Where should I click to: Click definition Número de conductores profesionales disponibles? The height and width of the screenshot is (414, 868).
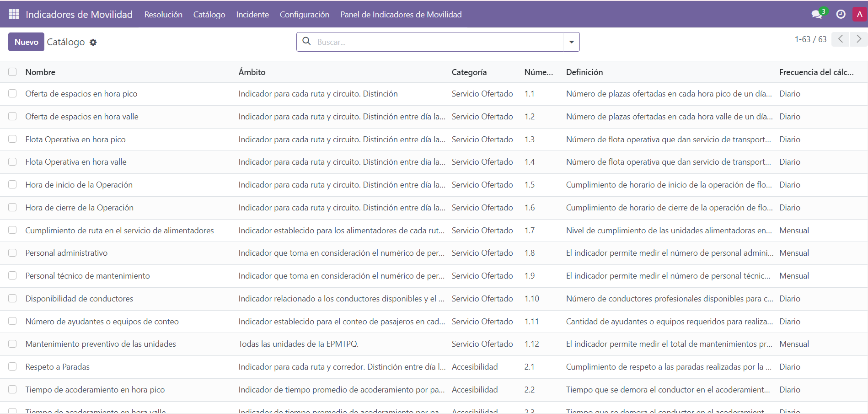[x=670, y=299]
